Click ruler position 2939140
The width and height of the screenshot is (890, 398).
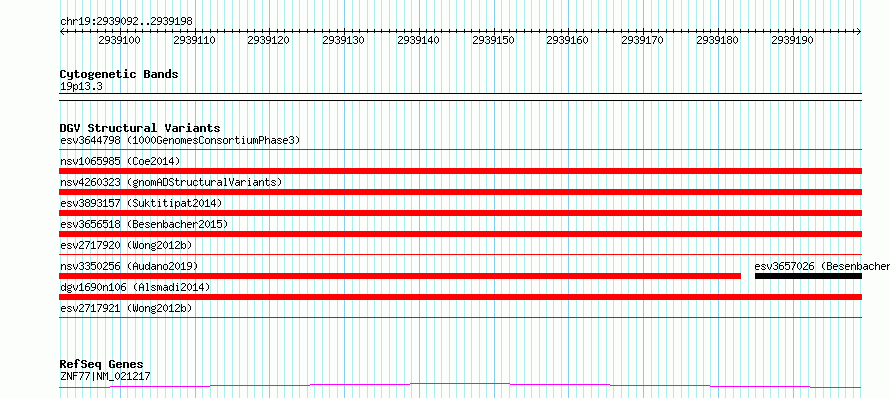pyautogui.click(x=419, y=40)
